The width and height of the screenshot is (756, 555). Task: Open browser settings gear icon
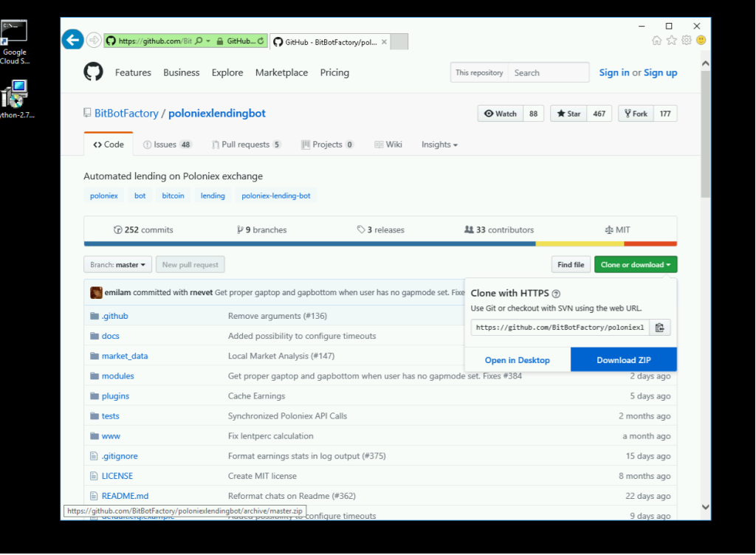point(687,41)
